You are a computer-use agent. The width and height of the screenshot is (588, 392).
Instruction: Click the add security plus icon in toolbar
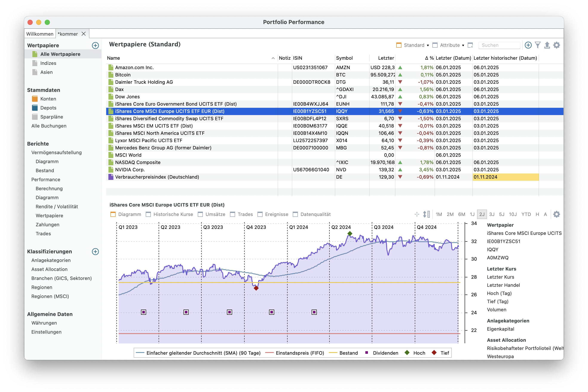coord(528,45)
